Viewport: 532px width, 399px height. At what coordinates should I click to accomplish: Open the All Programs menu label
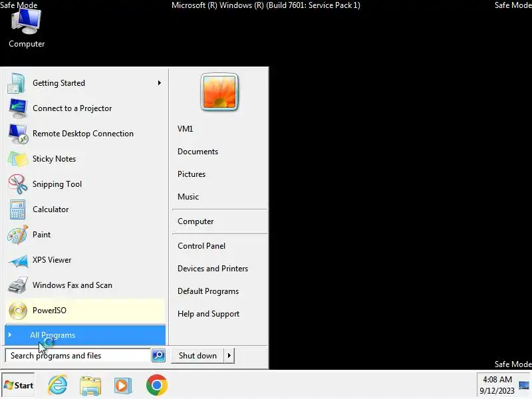[53, 335]
